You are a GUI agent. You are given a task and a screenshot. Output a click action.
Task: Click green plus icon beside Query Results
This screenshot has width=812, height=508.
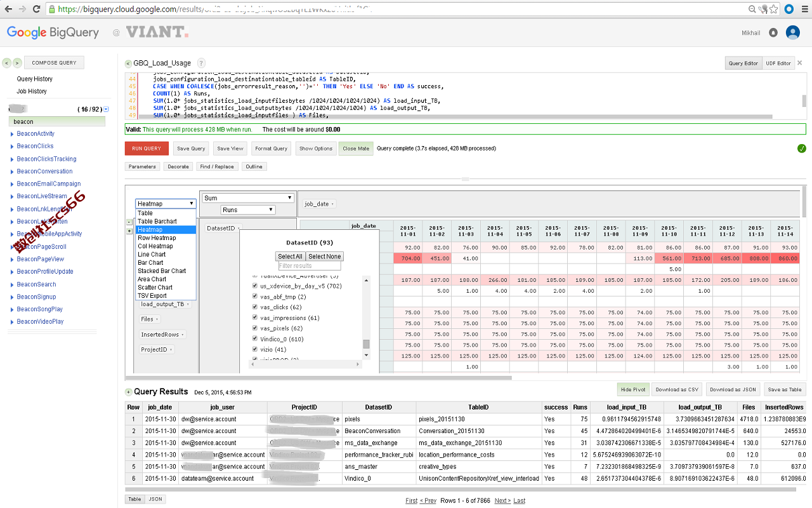(x=129, y=392)
